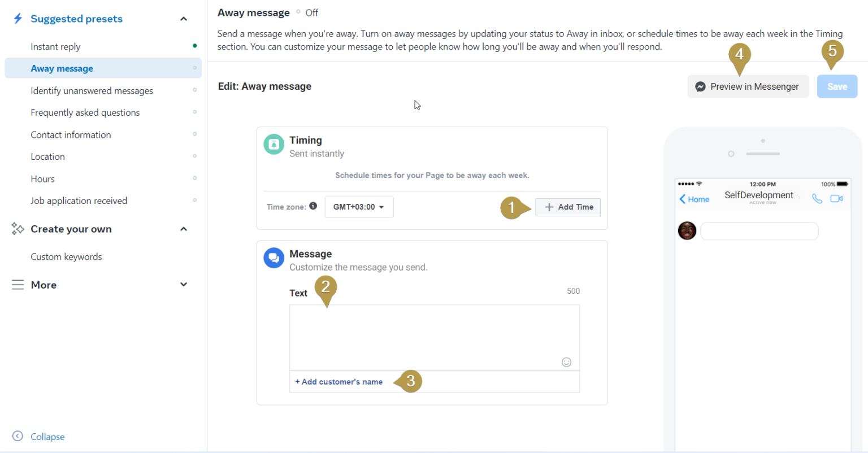Click the plus icon on Add Time

(549, 207)
